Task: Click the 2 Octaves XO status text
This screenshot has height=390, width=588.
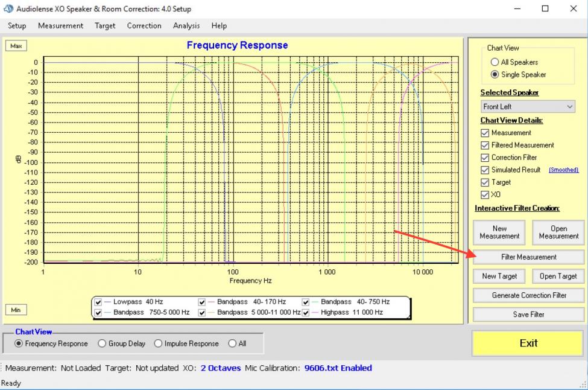Action: pyautogui.click(x=221, y=368)
